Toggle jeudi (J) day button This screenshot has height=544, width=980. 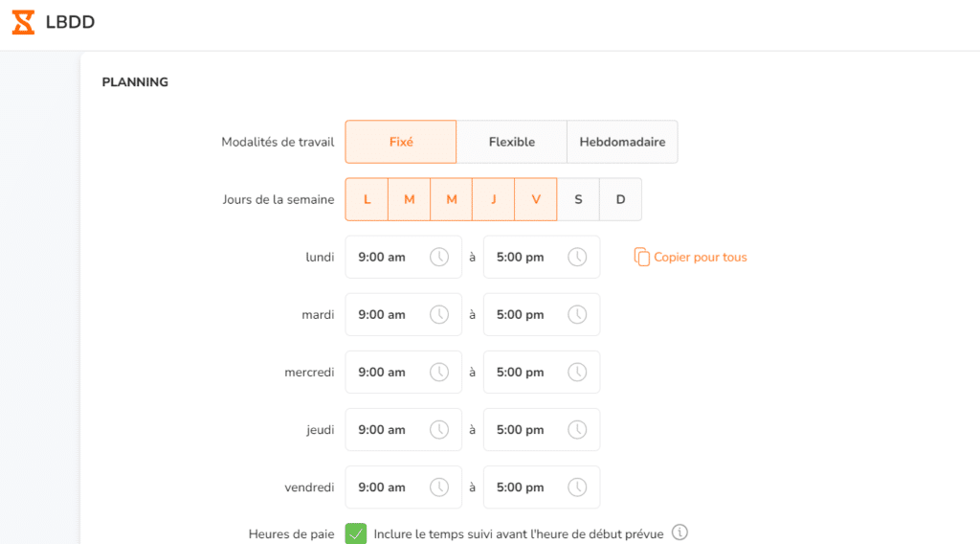click(494, 199)
